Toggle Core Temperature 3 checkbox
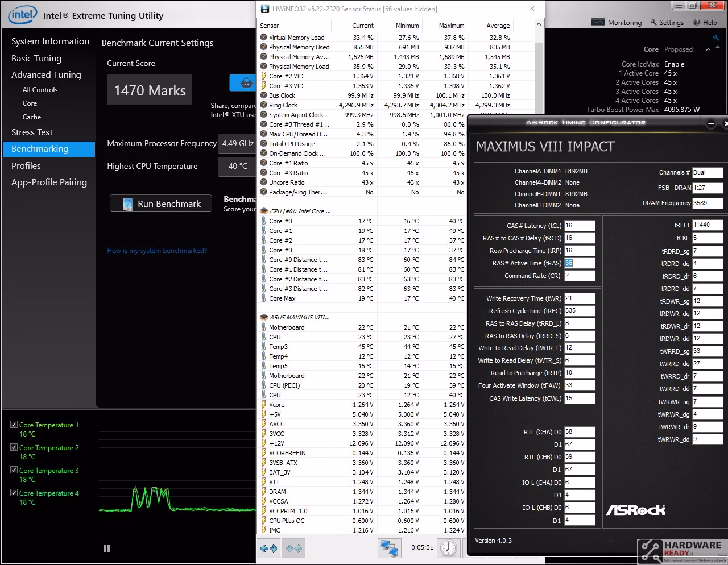This screenshot has width=728, height=565. point(14,470)
